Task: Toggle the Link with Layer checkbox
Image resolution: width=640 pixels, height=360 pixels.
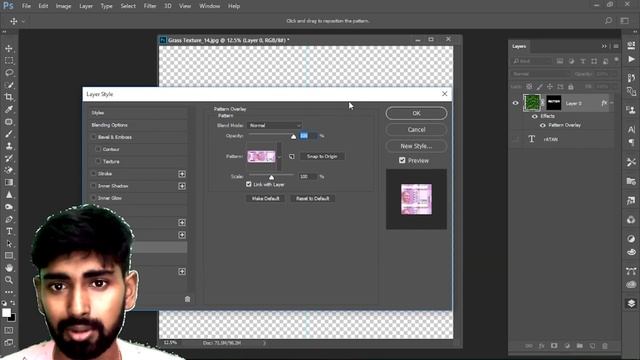Action: [249, 184]
